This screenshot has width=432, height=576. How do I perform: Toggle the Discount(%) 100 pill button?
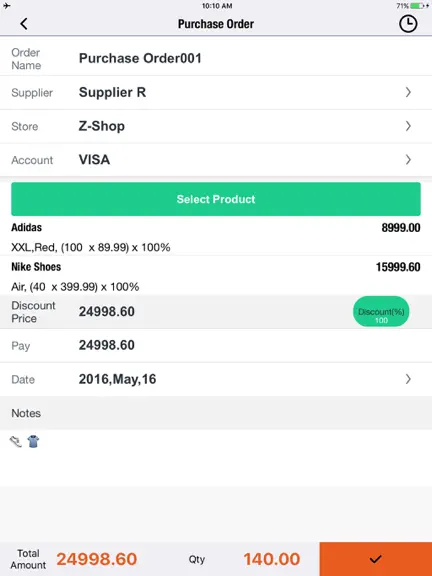(381, 312)
